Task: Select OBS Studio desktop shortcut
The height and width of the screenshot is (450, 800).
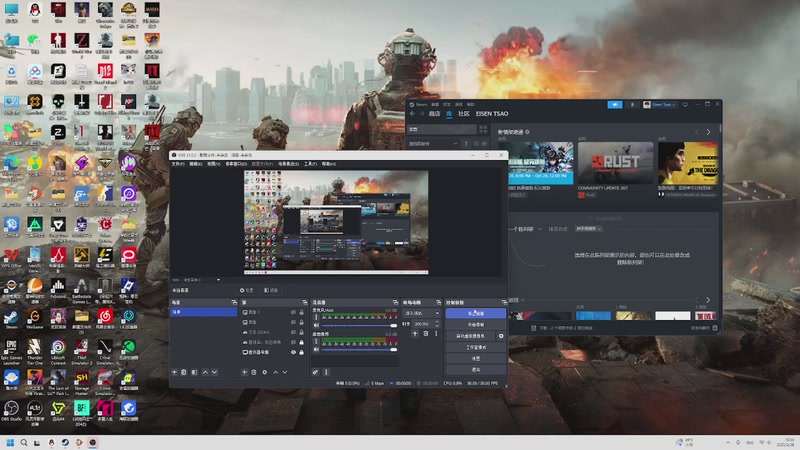Action: click(x=11, y=411)
